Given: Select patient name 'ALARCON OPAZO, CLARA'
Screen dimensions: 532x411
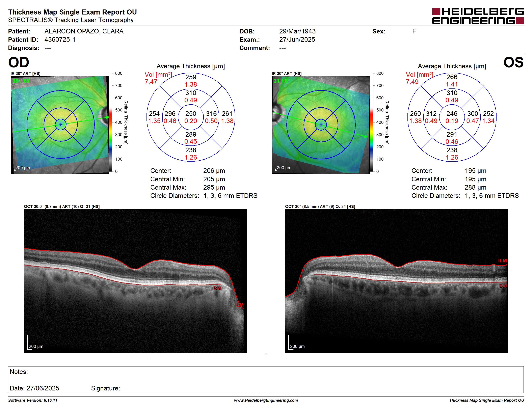Looking at the screenshot, I should click(84, 31).
